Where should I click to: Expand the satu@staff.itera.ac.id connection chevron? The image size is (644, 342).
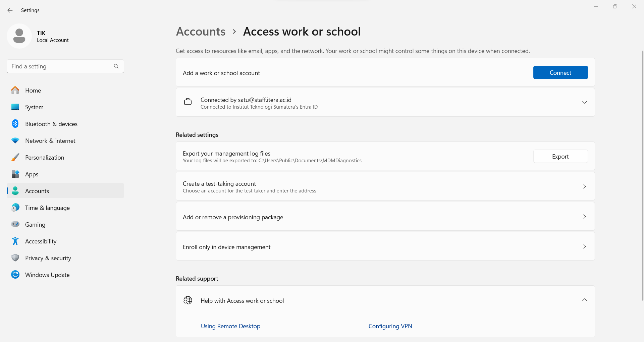[584, 102]
